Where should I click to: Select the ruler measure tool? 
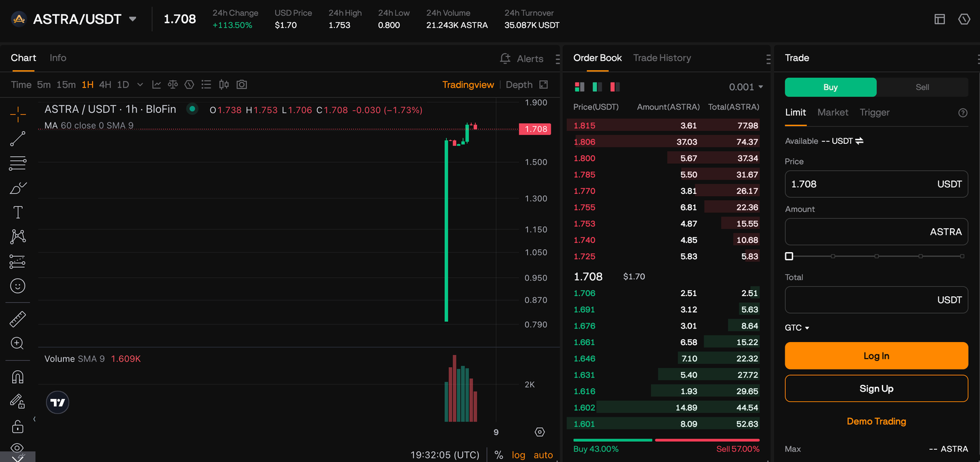(x=18, y=319)
